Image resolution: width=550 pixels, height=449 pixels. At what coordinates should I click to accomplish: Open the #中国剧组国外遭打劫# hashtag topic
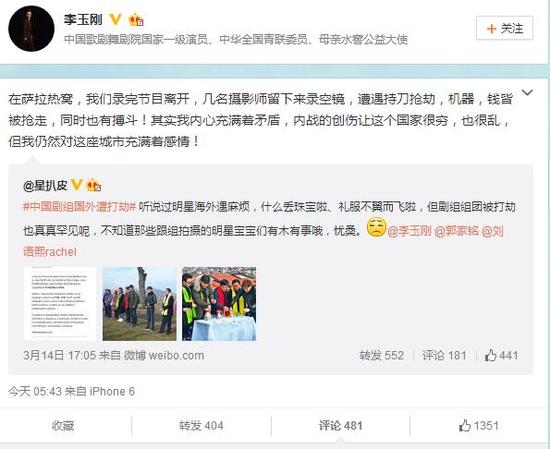point(79,207)
